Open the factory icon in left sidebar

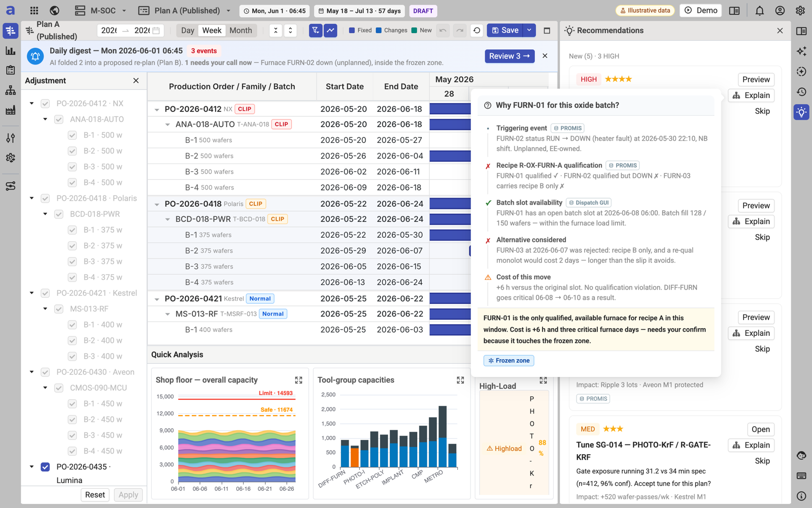(x=10, y=110)
